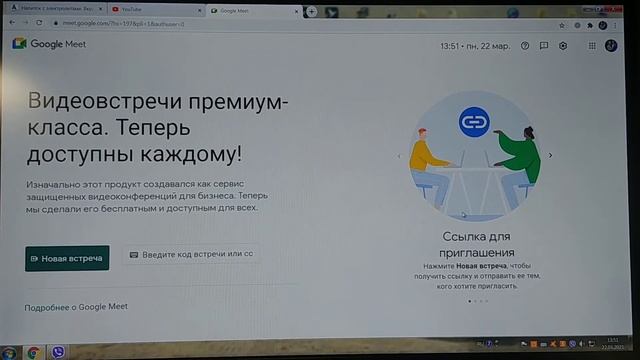Image resolution: width=640 pixels, height=360 pixels.
Task: Open the Chrome three-dot menu
Action: [x=615, y=25]
